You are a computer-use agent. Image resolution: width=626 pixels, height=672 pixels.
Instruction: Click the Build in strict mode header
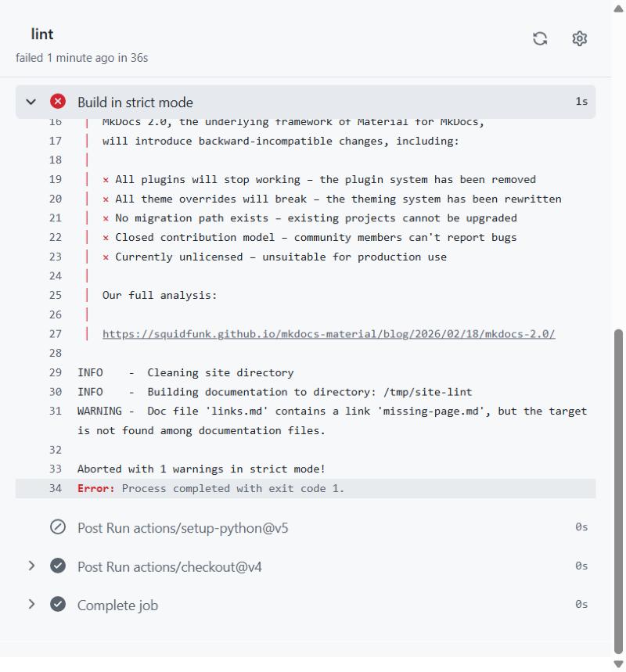pyautogui.click(x=305, y=102)
